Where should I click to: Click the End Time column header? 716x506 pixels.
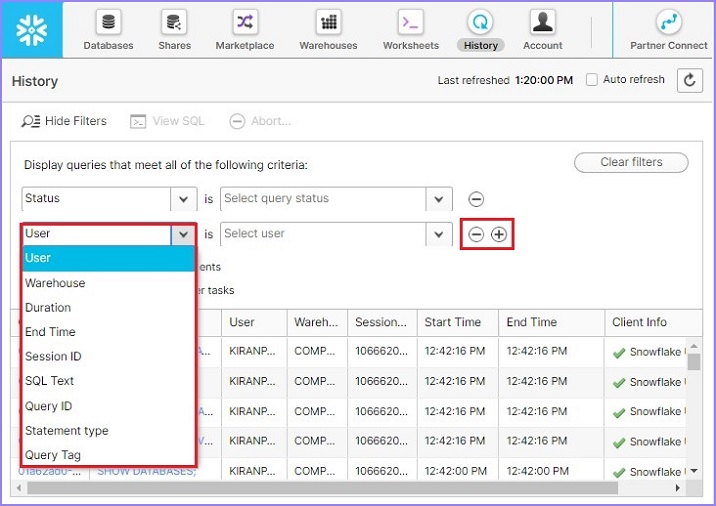(552, 322)
